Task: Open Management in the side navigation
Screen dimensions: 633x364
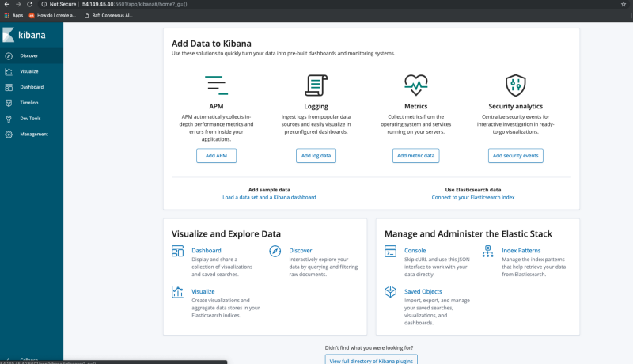Action: point(32,134)
